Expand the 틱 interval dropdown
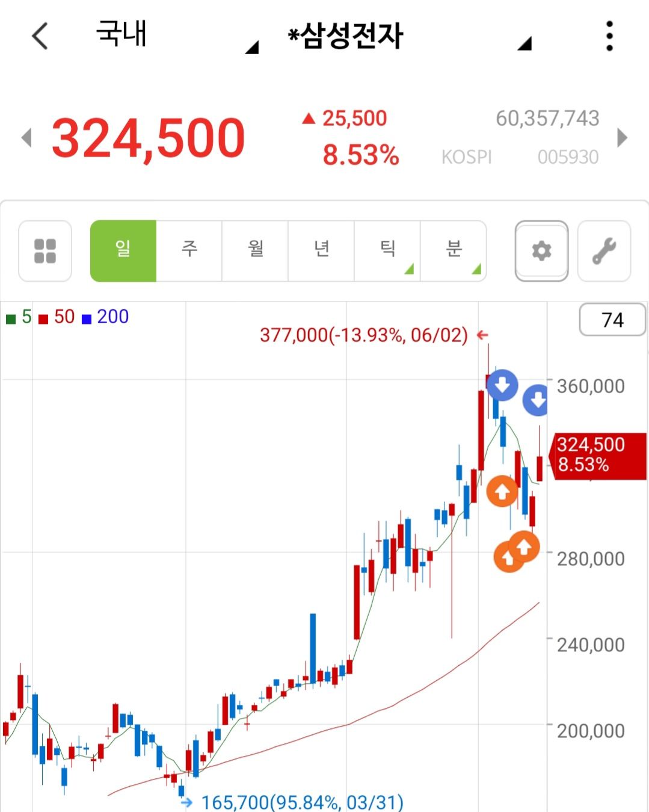 387,251
